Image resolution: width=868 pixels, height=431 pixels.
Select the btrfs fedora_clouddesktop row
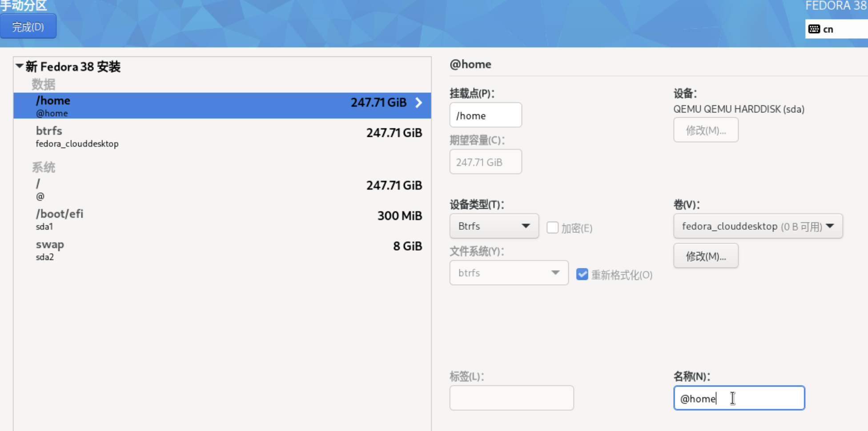click(222, 136)
